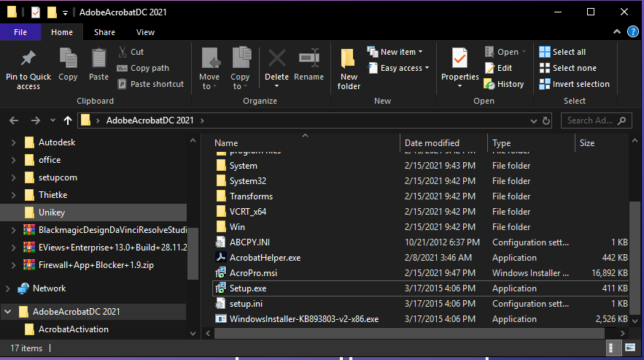Go up one folder level with up arrow
This screenshot has height=360, width=644.
[68, 120]
